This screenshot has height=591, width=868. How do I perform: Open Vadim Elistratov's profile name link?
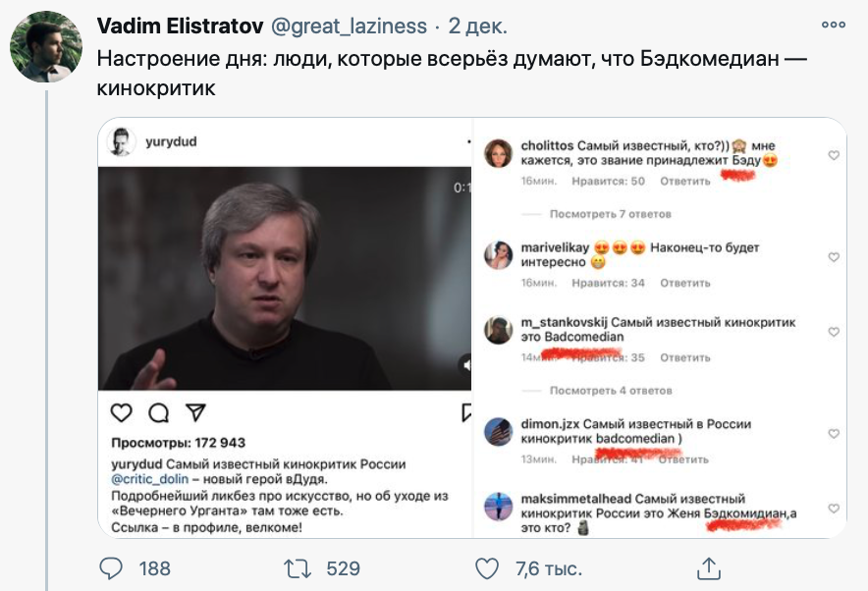163,26
